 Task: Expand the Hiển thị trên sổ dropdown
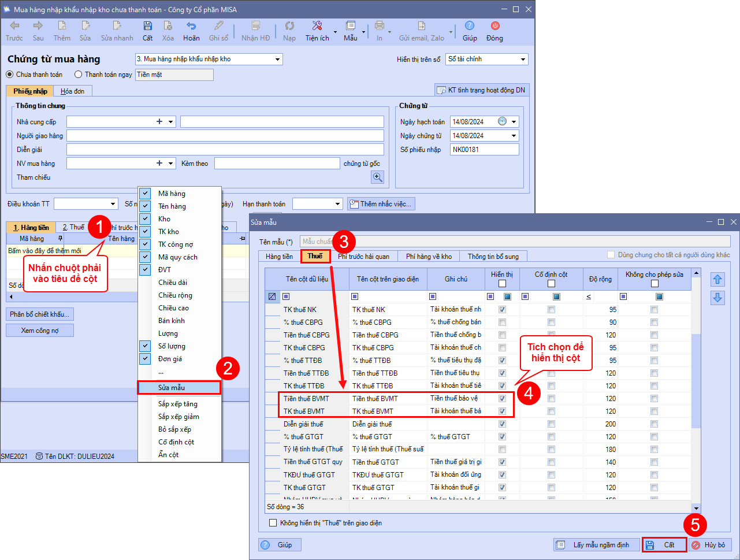click(x=523, y=60)
